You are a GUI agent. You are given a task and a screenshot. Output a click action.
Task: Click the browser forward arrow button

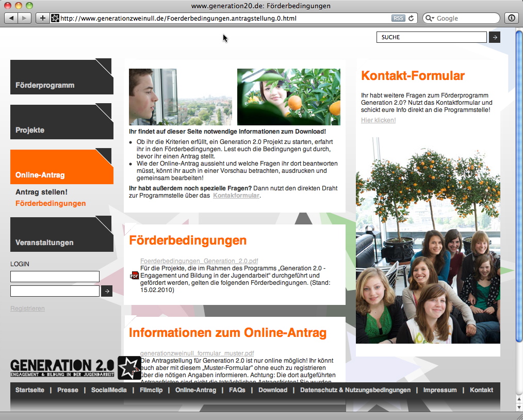pyautogui.click(x=25, y=18)
